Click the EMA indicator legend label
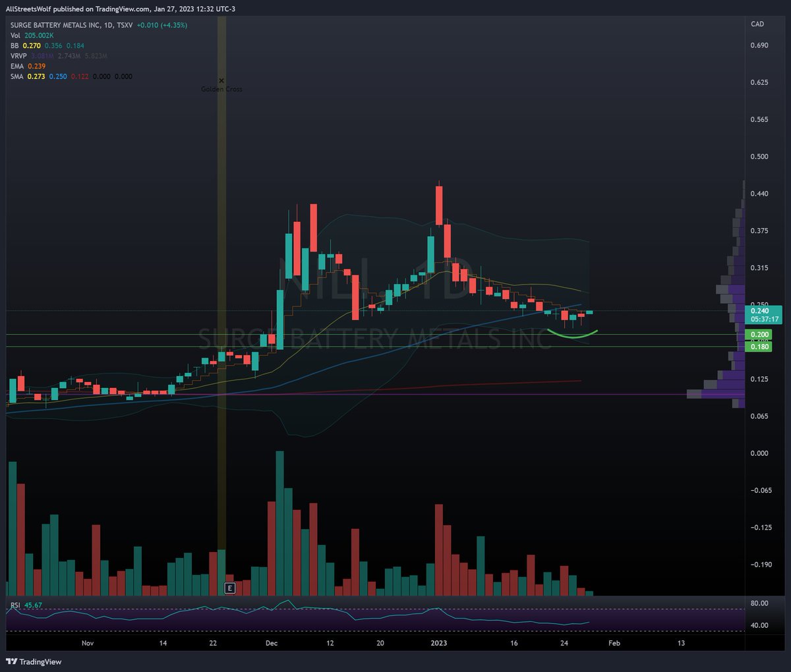This screenshot has height=672, width=791. coord(17,67)
